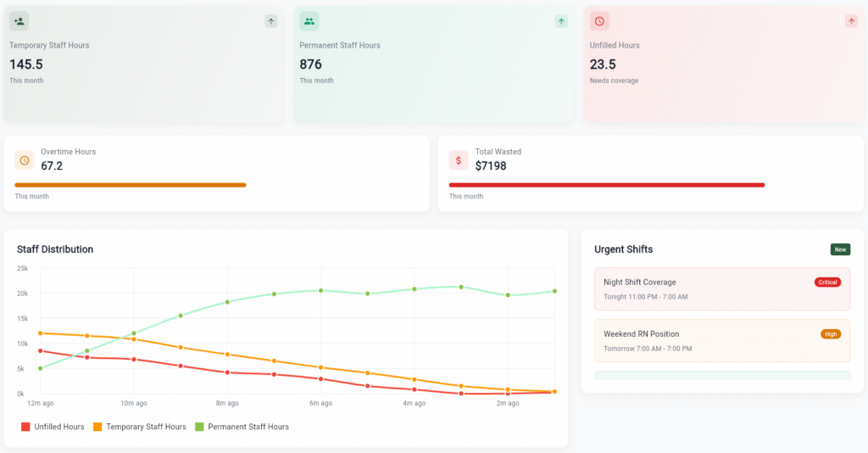Screen dimensions: 868x453
Task: Toggle Permanent Staff Hours legend entry
Action: point(242,427)
